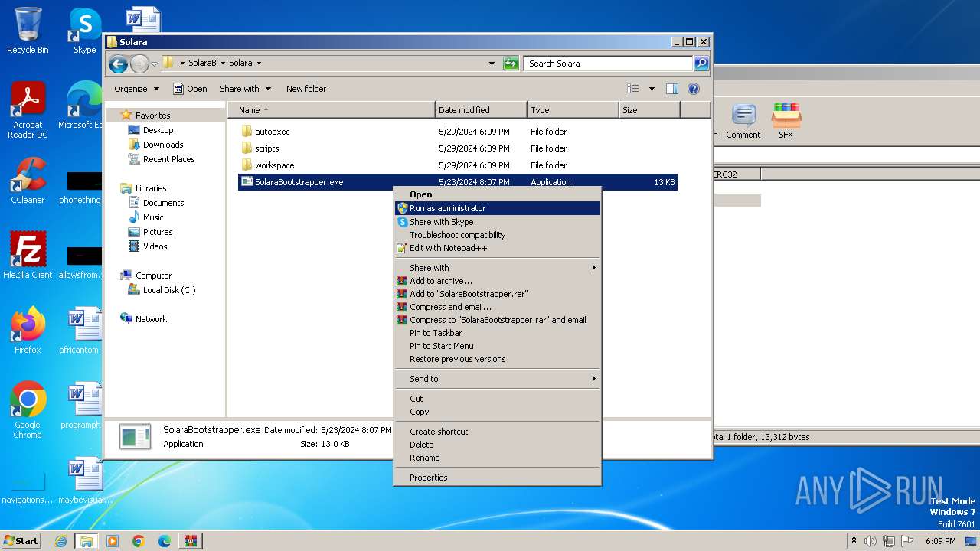This screenshot has height=551, width=980.
Task: Choose Share with Skype
Action: tap(497, 222)
